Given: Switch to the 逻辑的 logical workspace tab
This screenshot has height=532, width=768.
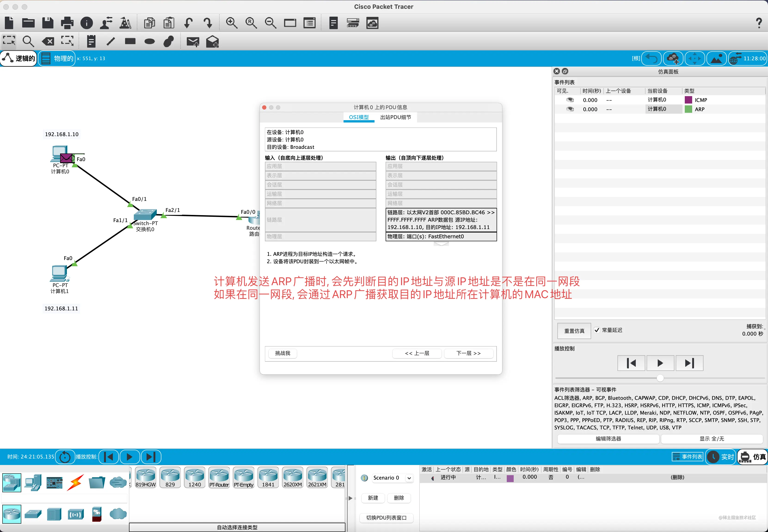Looking at the screenshot, I should click(19, 58).
